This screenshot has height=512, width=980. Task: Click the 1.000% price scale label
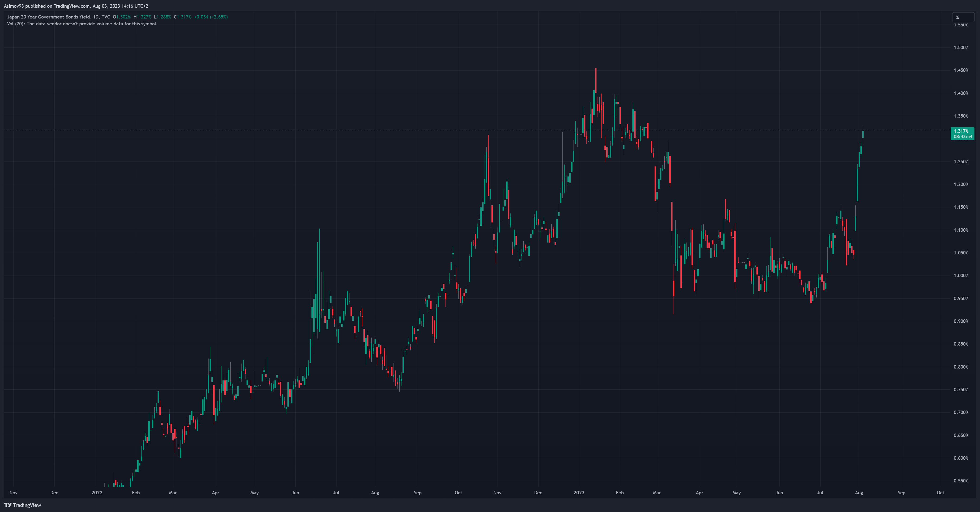coord(960,276)
